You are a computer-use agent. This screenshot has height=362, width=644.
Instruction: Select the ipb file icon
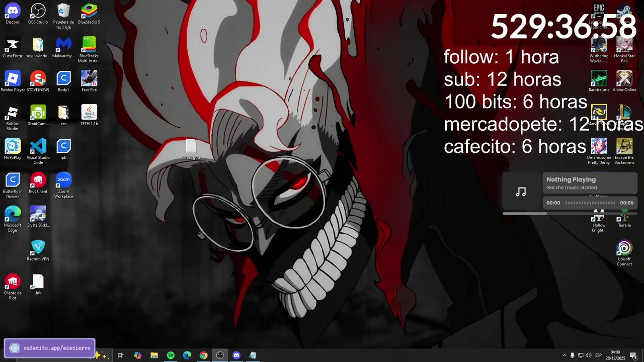click(63, 149)
